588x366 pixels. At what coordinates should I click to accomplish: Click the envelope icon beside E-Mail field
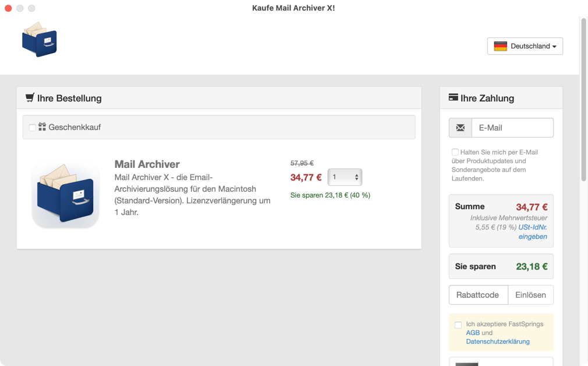click(x=461, y=128)
